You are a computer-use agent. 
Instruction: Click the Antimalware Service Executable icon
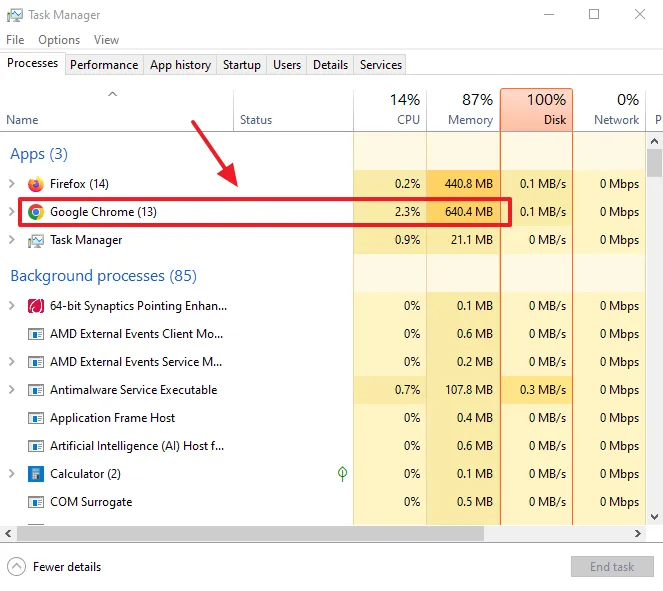point(36,390)
